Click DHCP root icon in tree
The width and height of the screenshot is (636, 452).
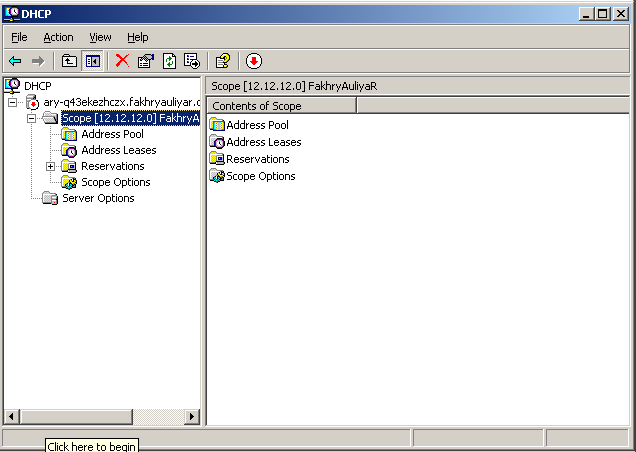[13, 86]
